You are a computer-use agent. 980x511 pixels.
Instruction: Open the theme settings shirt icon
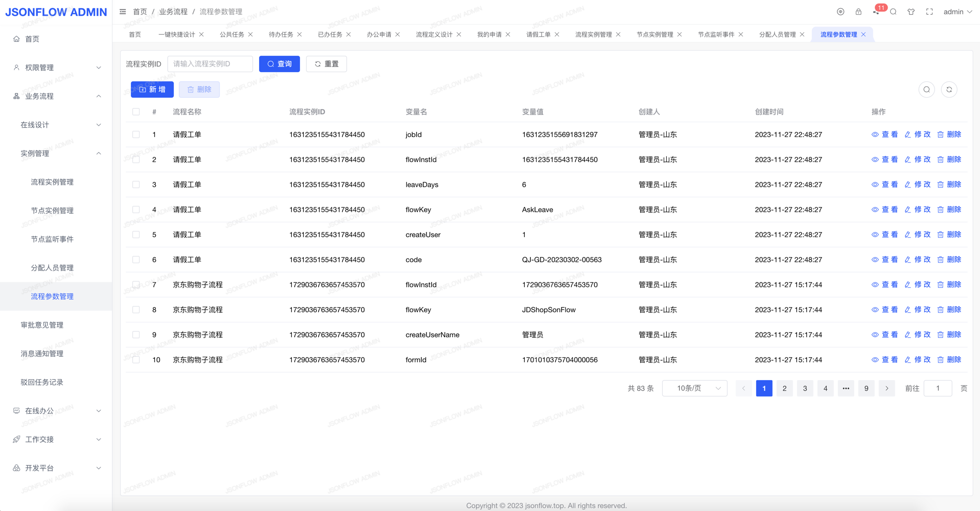click(911, 12)
